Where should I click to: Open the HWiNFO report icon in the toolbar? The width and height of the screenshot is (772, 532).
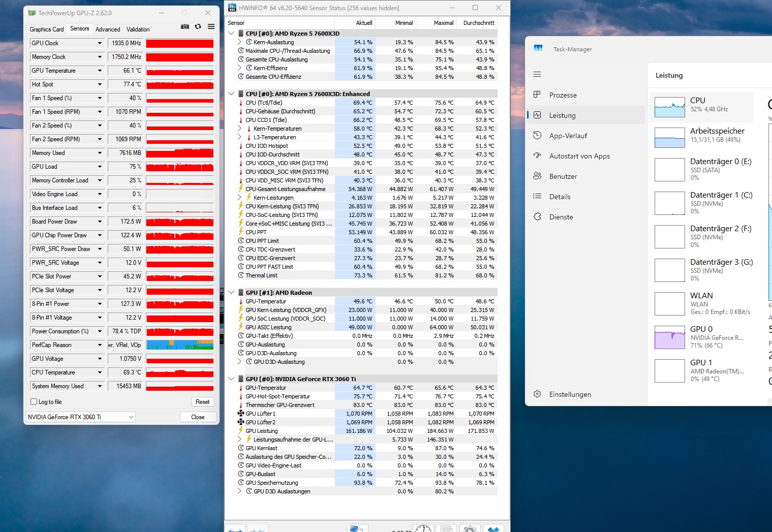pyautogui.click(x=447, y=528)
